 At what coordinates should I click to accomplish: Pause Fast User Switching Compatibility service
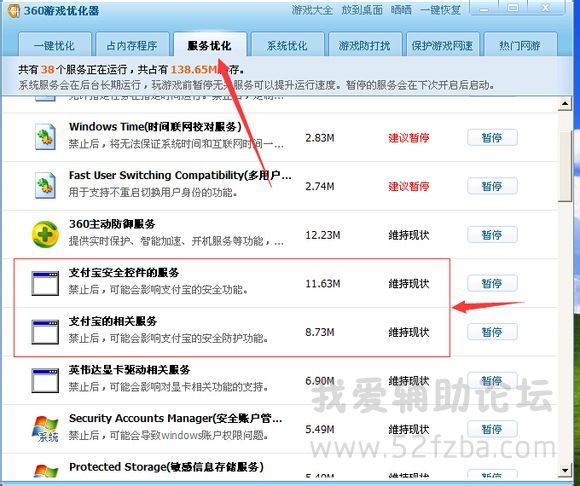[x=492, y=186]
